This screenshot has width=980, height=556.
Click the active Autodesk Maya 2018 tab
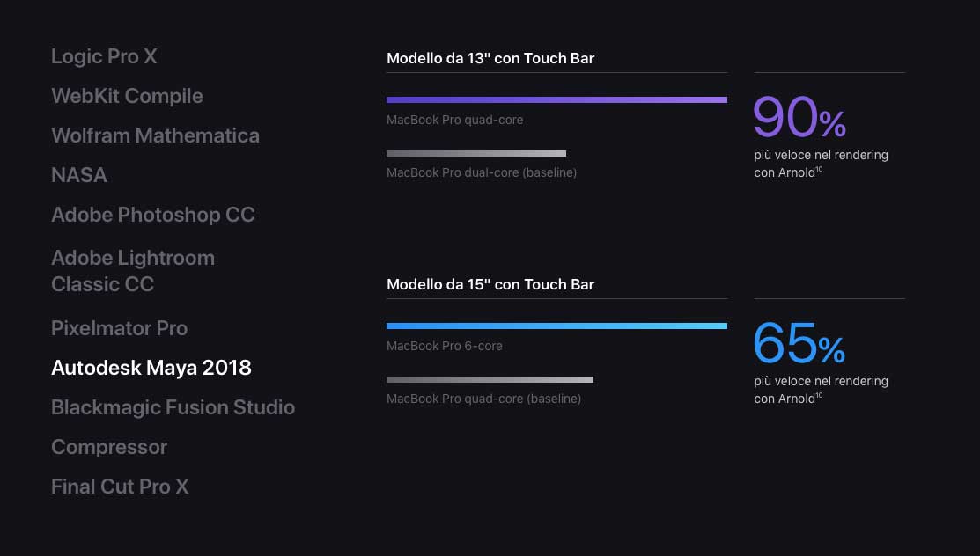151,368
